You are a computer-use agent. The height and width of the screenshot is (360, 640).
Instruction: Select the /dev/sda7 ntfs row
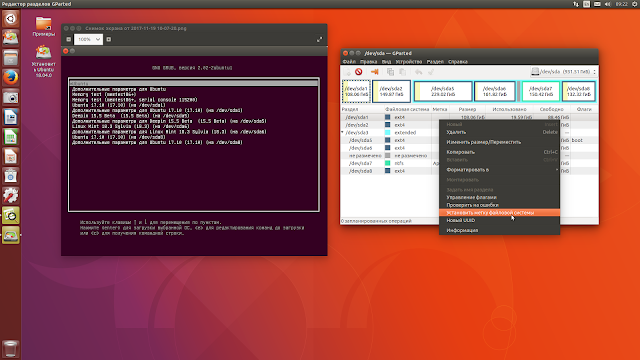coord(390,163)
